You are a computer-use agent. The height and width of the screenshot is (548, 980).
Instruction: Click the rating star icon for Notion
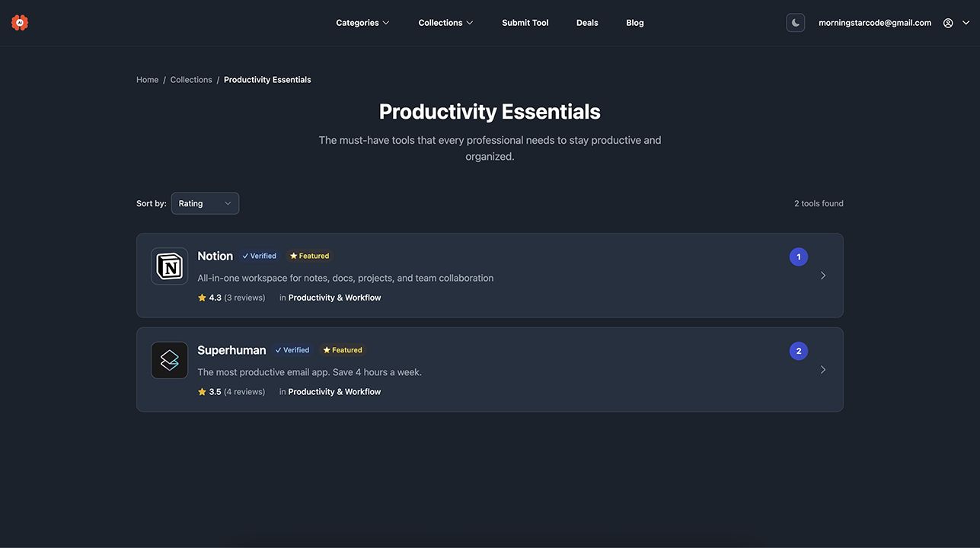(202, 298)
